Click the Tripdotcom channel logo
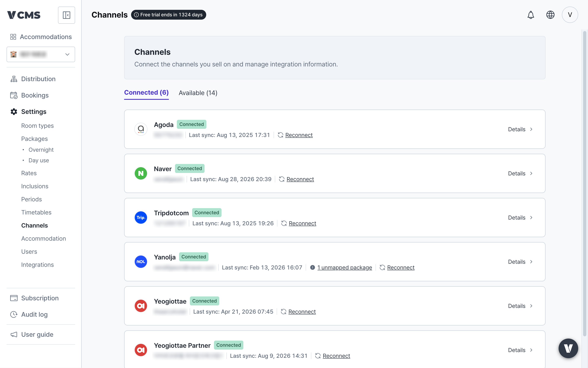This screenshot has width=588, height=368. (141, 218)
